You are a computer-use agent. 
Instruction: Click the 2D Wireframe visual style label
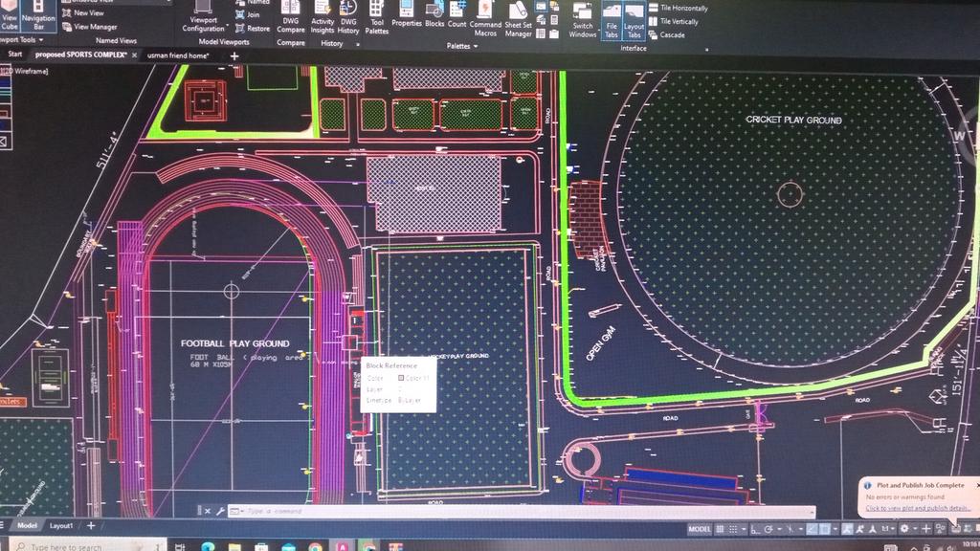(x=25, y=71)
